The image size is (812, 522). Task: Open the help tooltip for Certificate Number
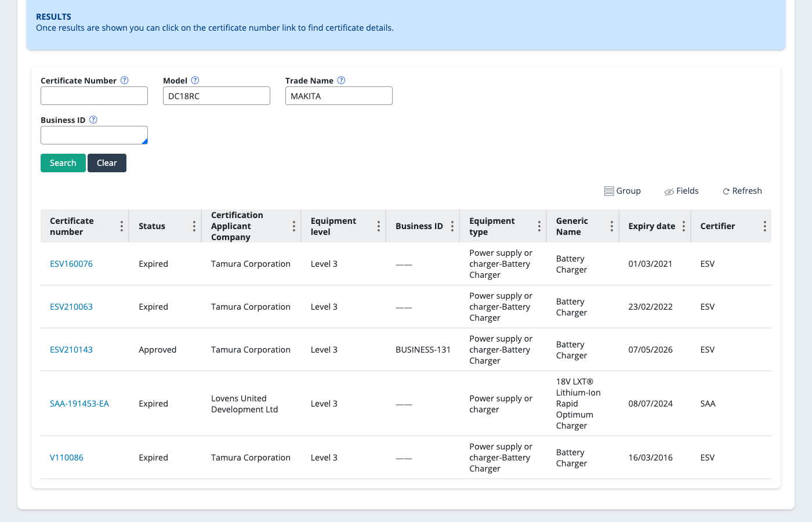pos(124,80)
